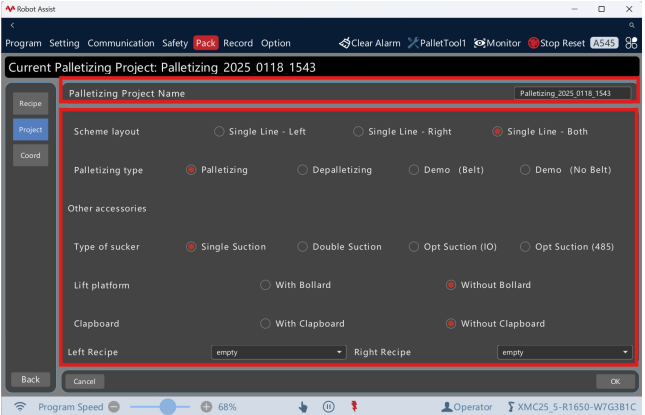Open the Program menu

pyautogui.click(x=23, y=43)
